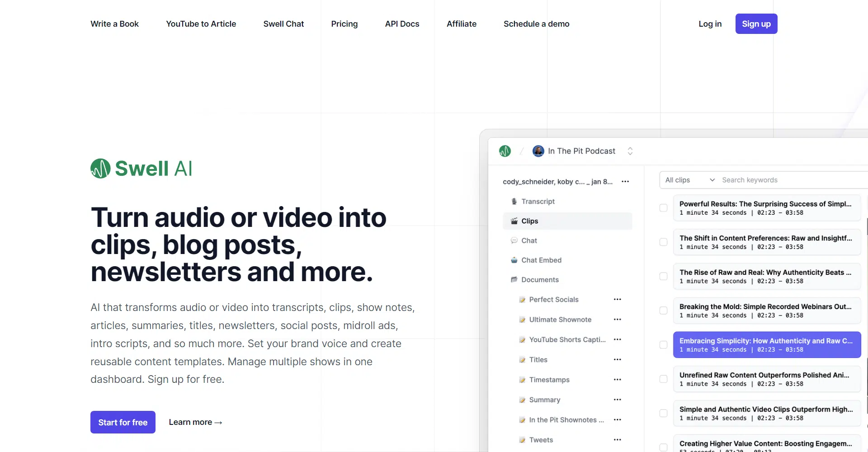Click the Chat Embed robot icon

point(514,260)
